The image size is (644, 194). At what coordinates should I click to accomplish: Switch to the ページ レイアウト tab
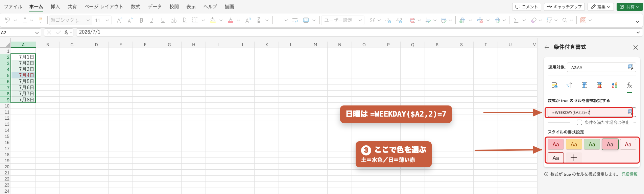click(x=104, y=7)
